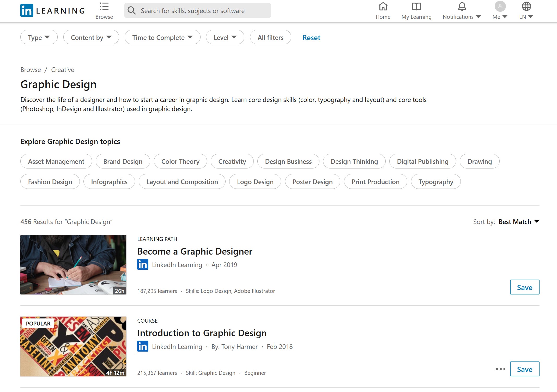Open the Sort by Best Match dropdown

519,222
